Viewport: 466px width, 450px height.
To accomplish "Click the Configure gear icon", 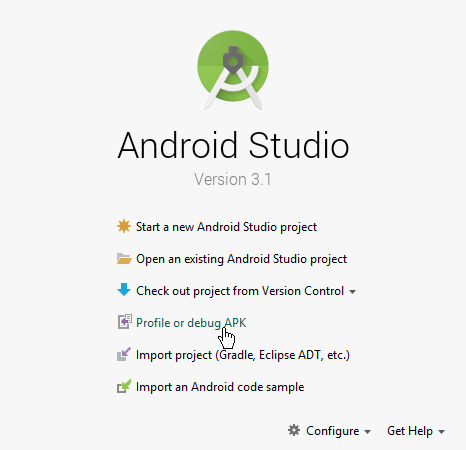I will click(294, 430).
